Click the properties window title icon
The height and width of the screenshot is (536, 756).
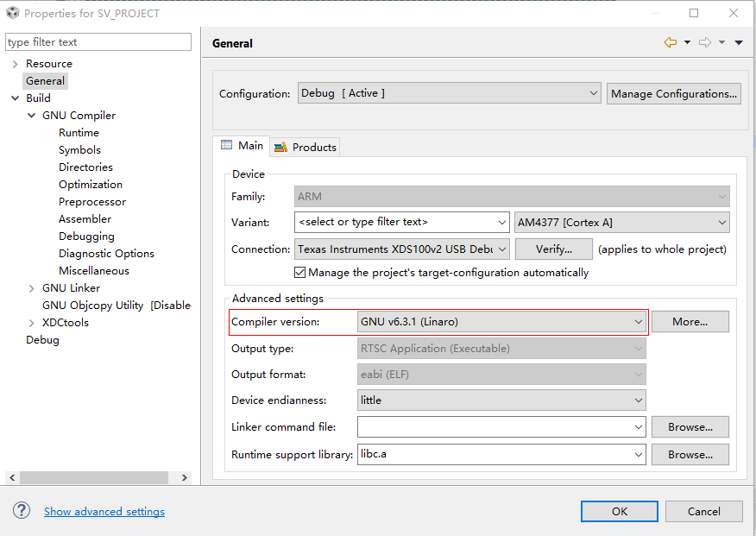click(x=12, y=13)
